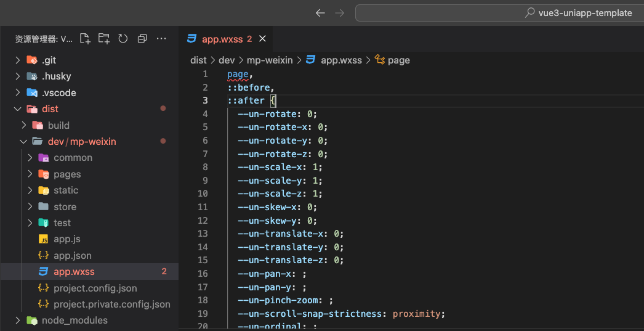Click dist in the breadcrumb
The width and height of the screenshot is (644, 331).
(x=198, y=60)
